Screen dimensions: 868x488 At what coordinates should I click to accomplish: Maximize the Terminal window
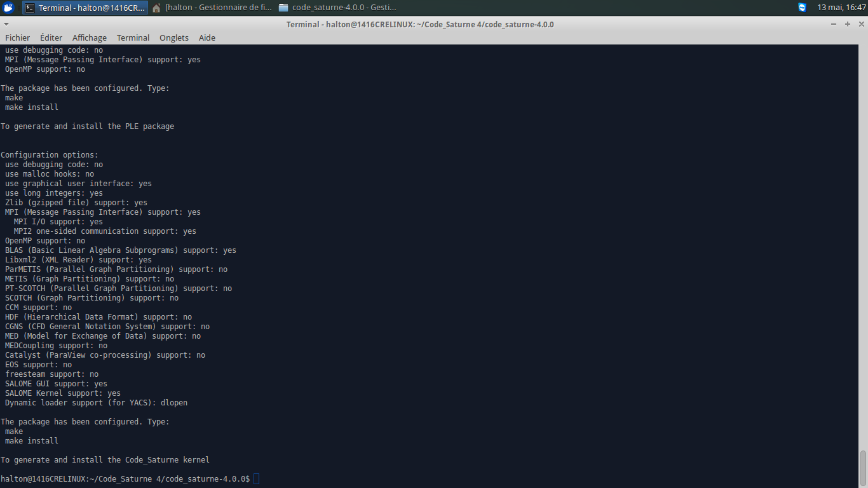(x=847, y=24)
